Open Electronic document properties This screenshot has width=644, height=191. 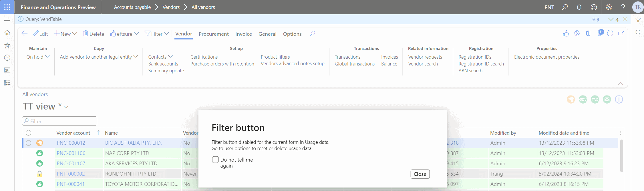[546, 57]
